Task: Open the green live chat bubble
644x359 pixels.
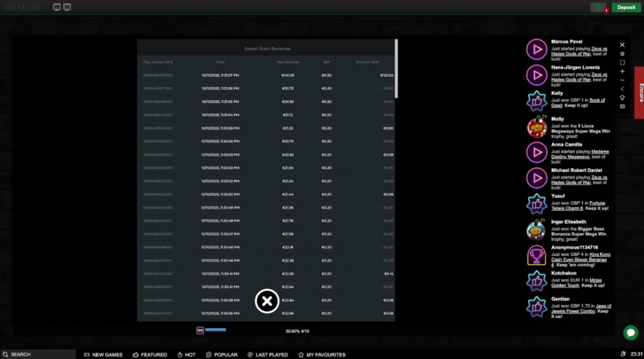Action: pos(630,333)
